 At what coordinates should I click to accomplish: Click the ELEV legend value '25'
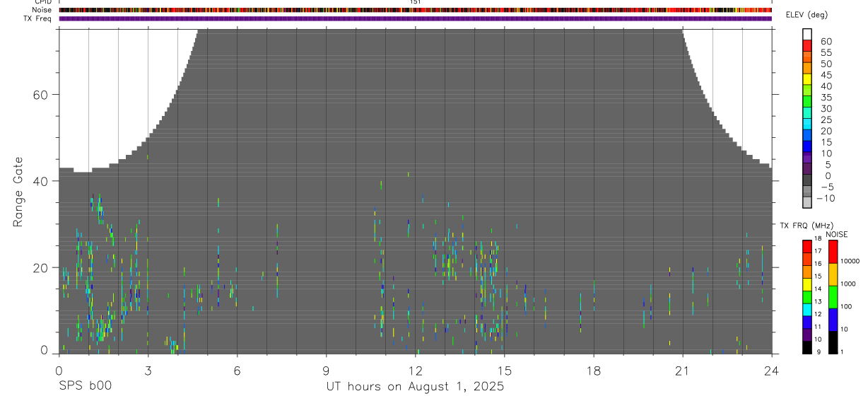[826, 120]
